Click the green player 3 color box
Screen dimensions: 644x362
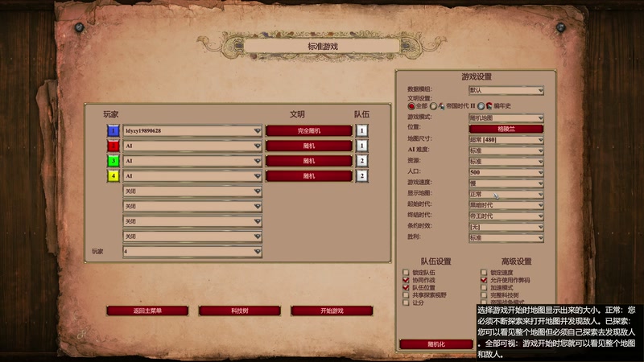(x=113, y=161)
